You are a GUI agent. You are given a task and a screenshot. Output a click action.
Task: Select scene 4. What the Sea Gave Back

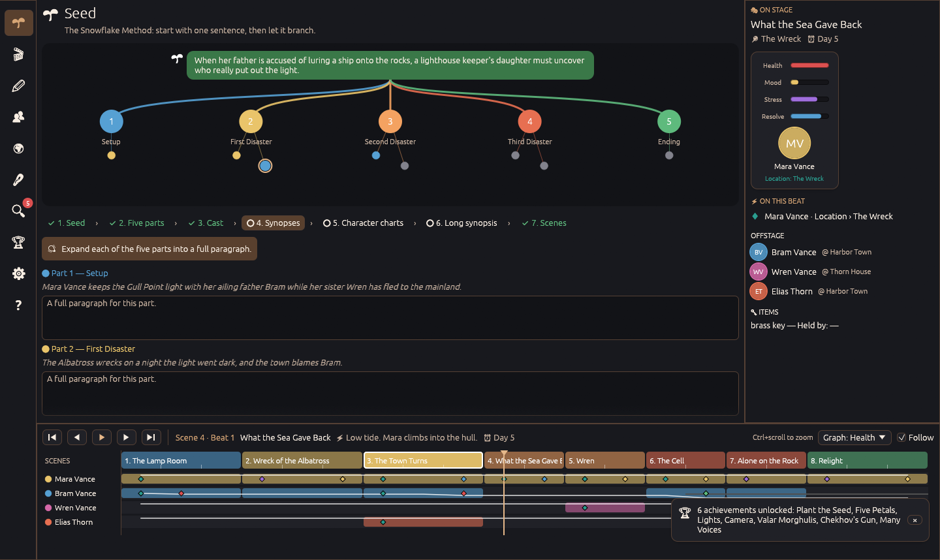[x=524, y=460]
